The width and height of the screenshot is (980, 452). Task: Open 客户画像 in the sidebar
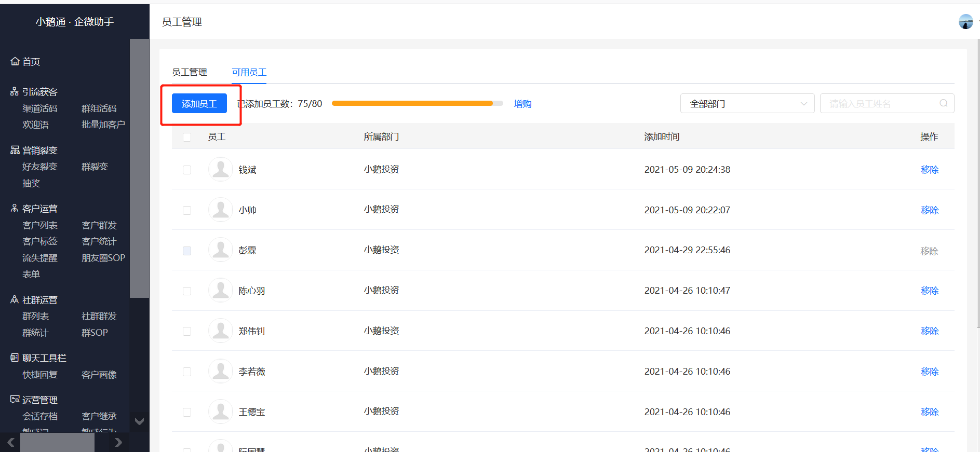(x=99, y=374)
